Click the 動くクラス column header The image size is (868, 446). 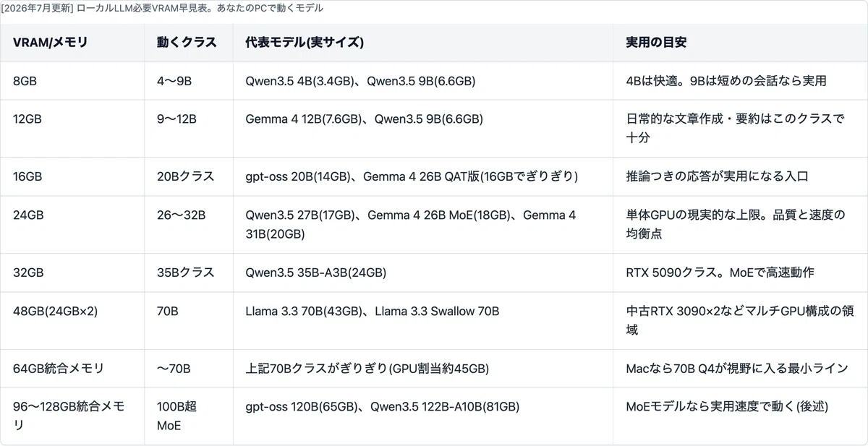(x=189, y=43)
